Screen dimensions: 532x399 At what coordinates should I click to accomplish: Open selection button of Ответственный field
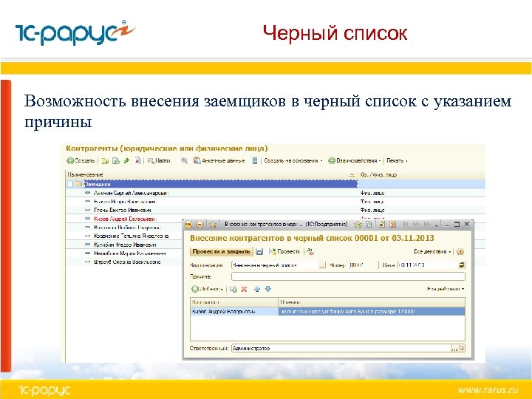(x=454, y=349)
